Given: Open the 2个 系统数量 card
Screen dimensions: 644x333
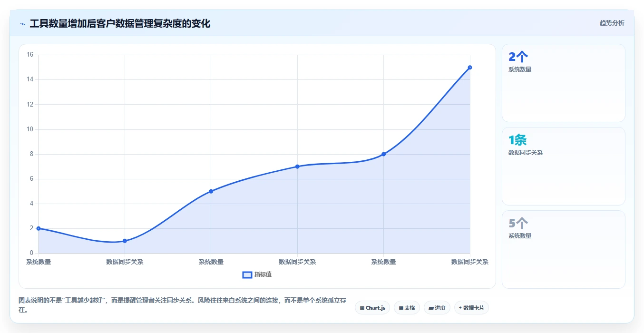Looking at the screenshot, I should 563,83.
